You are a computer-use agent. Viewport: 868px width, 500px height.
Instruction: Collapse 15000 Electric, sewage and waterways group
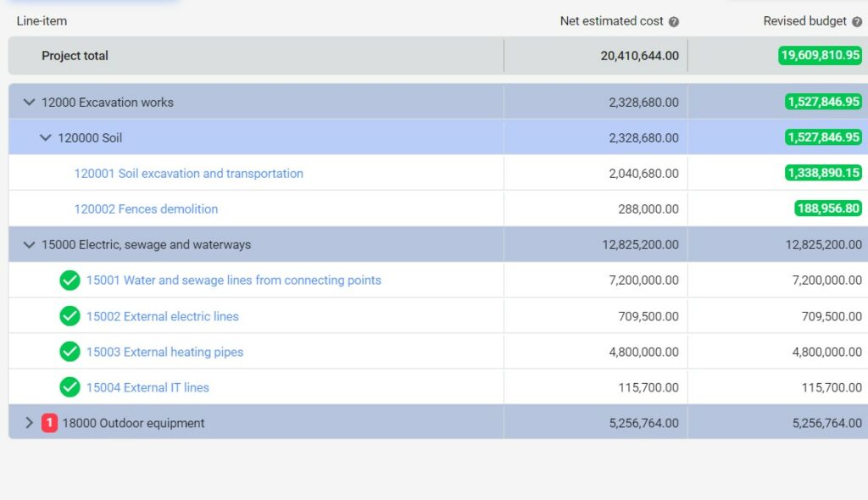point(30,244)
